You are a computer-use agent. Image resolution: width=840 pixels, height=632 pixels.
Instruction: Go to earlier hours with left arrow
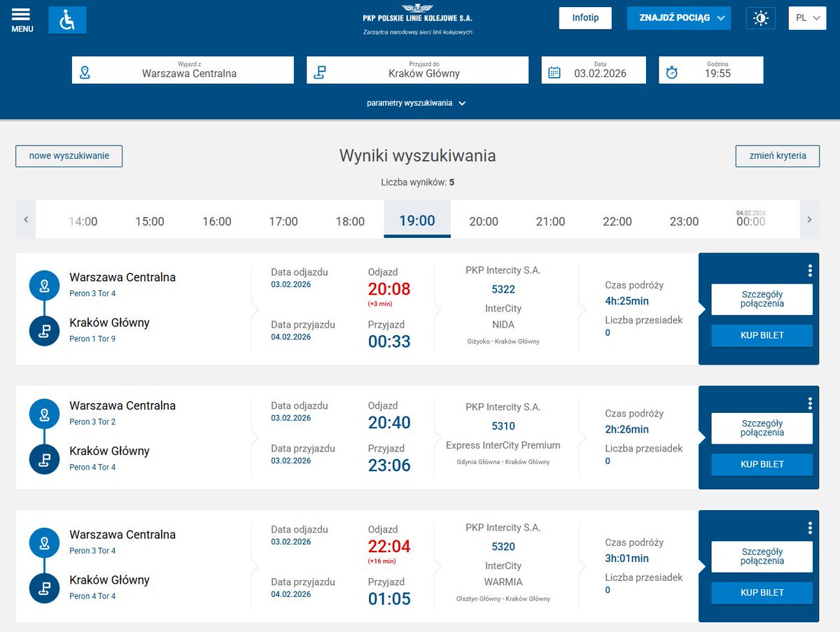coord(26,219)
